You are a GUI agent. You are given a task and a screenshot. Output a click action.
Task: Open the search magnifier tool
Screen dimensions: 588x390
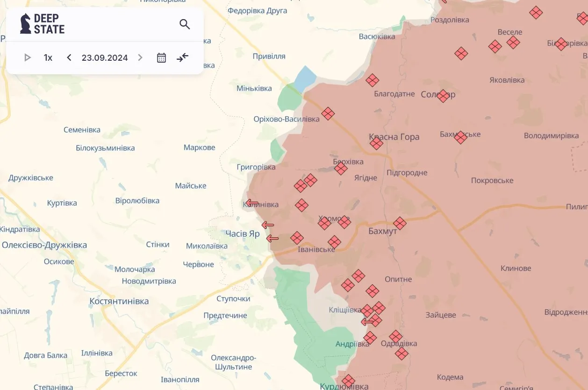point(185,24)
